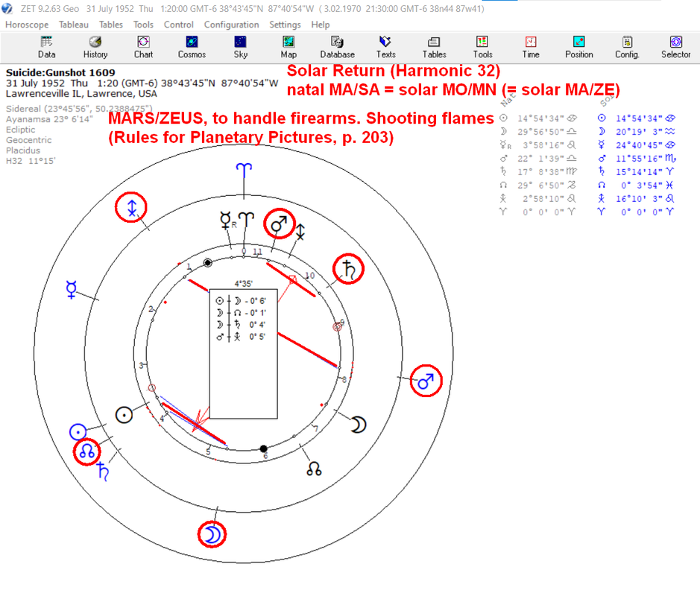The image size is (700, 596).
Task: Click the Texts toolbar icon
Action: (385, 47)
